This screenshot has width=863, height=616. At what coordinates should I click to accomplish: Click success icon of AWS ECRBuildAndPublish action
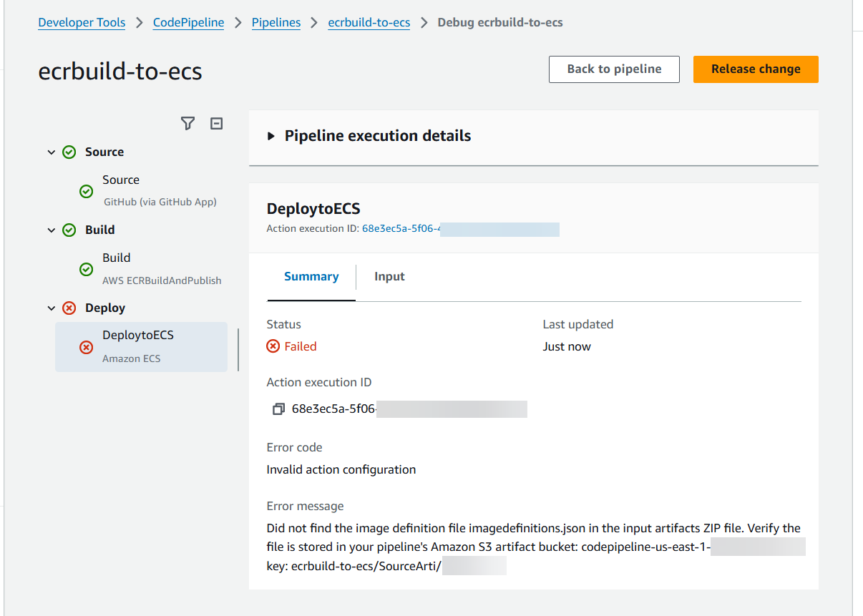86,270
